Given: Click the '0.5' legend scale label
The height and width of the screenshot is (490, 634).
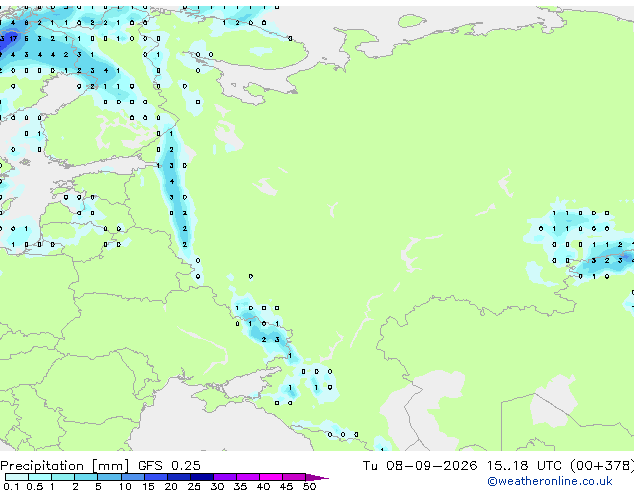Looking at the screenshot, I should [34, 486].
